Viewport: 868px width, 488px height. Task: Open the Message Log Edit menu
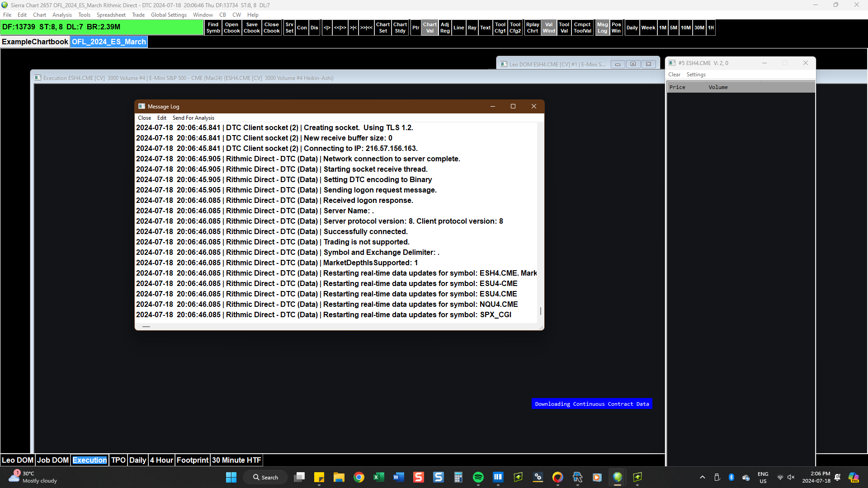point(161,118)
